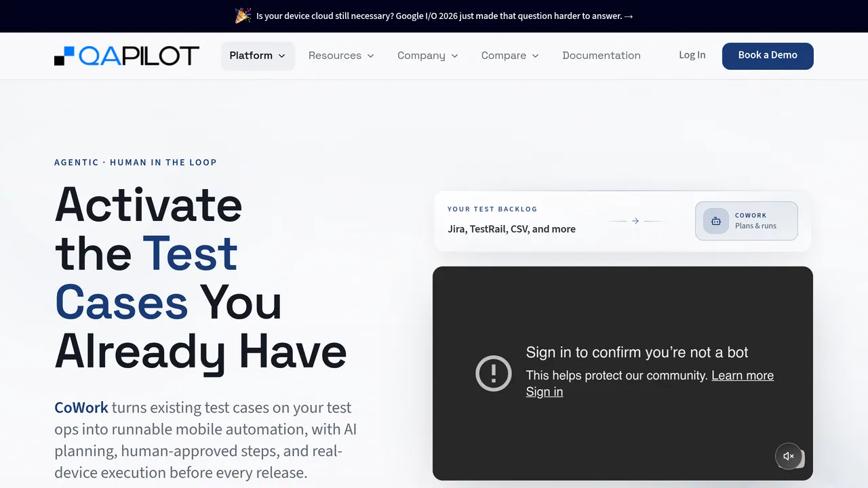Click the arrow between backlog and CoWork

635,221
